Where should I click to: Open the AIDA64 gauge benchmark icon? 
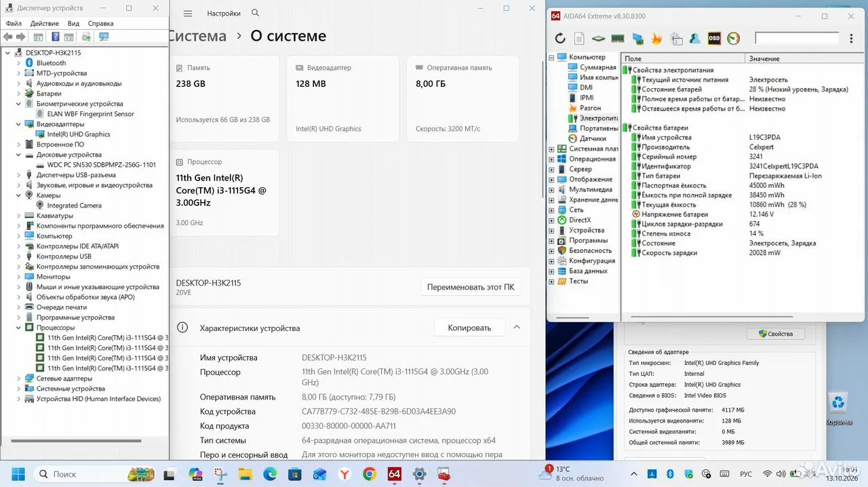pyautogui.click(x=734, y=39)
